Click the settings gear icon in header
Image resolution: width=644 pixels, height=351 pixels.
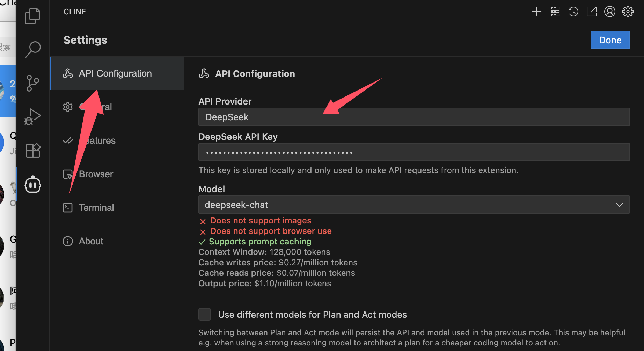click(628, 12)
